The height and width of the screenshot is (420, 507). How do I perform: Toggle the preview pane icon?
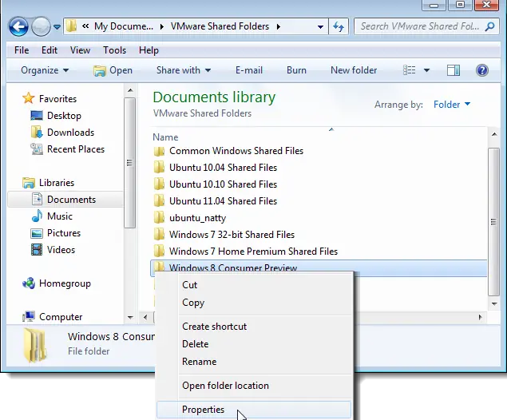(453, 70)
